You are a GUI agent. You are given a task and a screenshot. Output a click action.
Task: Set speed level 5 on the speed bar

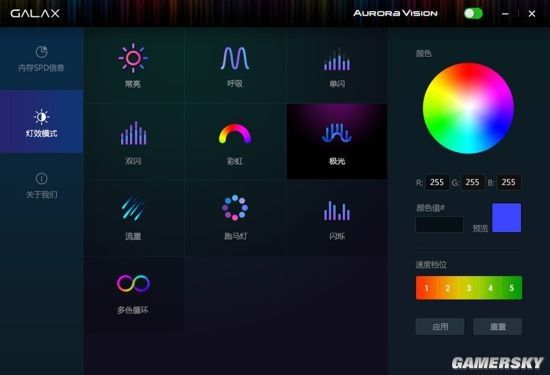tap(511, 288)
